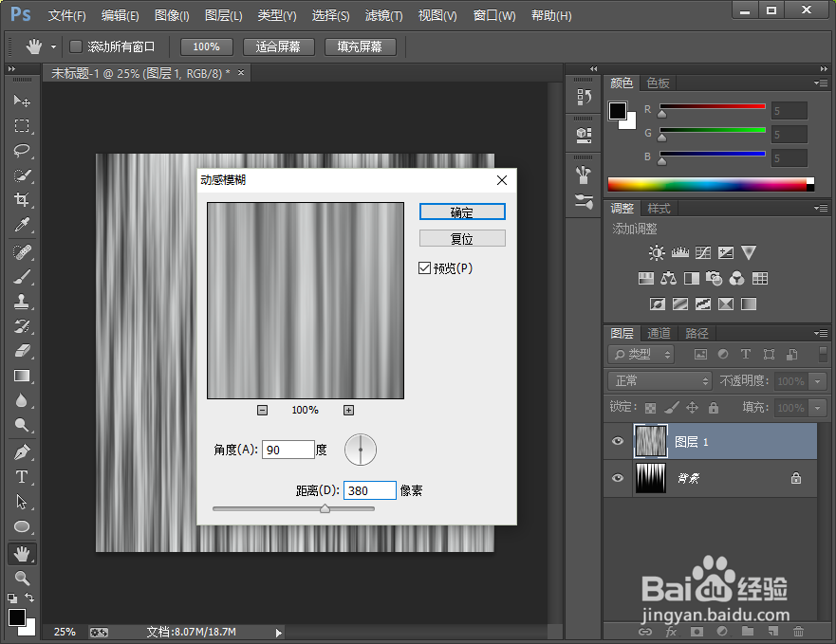Open Layers panel options menu
This screenshot has height=644, width=836.
tap(821, 333)
